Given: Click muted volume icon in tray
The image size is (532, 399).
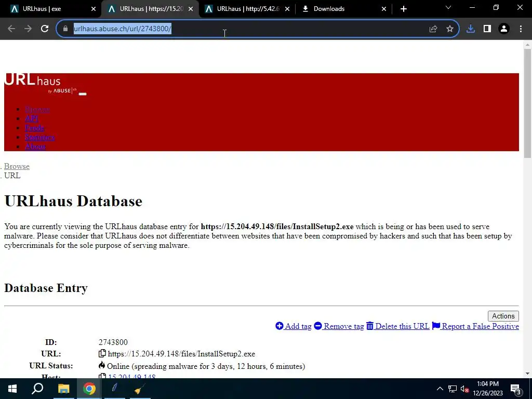Looking at the screenshot, I should (x=464, y=389).
